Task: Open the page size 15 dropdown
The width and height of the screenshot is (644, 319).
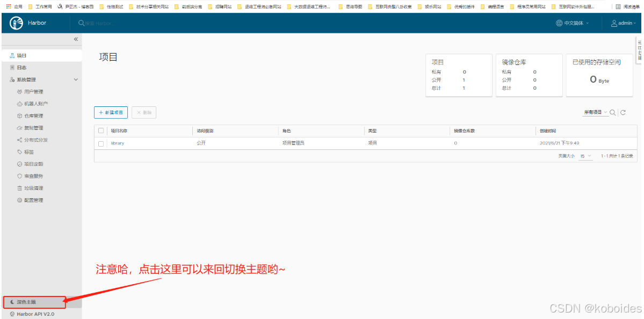Action: [585, 156]
